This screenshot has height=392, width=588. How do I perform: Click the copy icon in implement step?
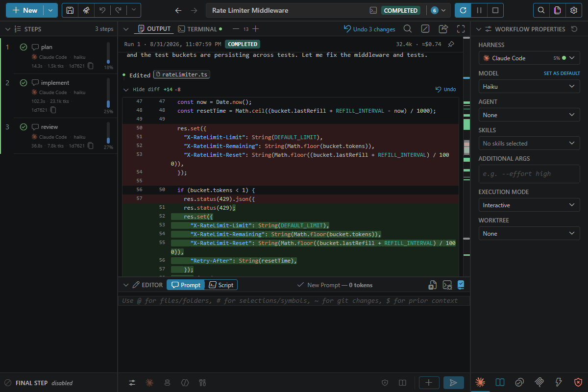(x=53, y=110)
